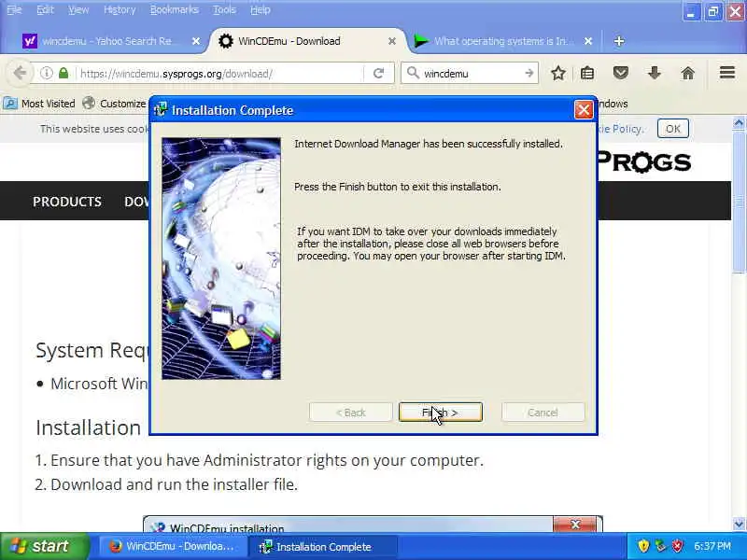Show bookmarks list icon
747x560 pixels.
click(587, 74)
